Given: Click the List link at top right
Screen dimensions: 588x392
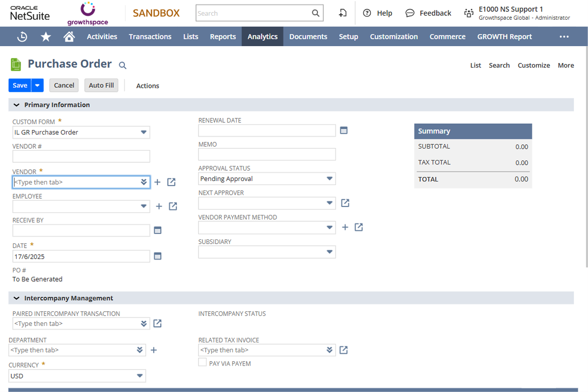Looking at the screenshot, I should 476,65.
